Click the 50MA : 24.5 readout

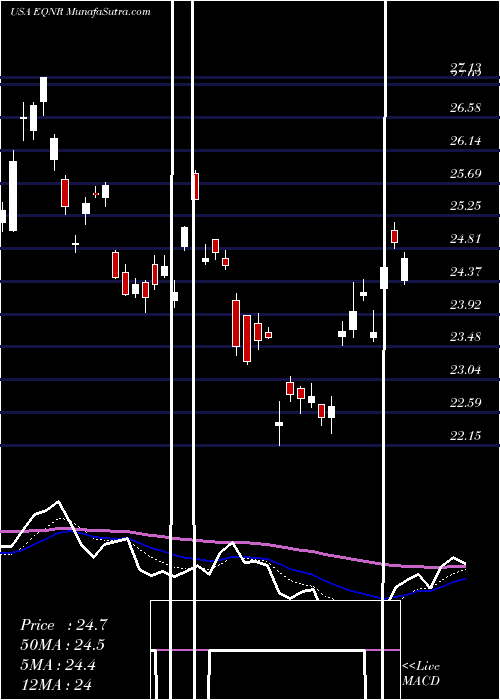point(63,645)
